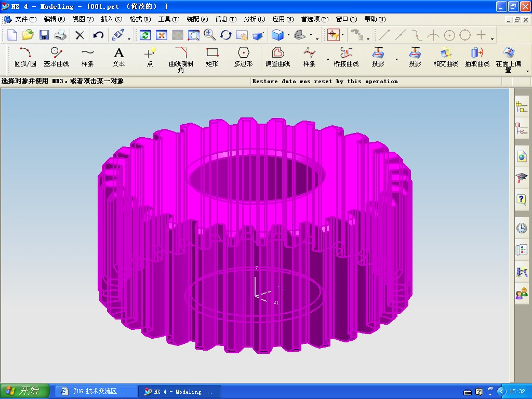Activate the pan hand tool
The image size is (532, 399).
(x=242, y=35)
